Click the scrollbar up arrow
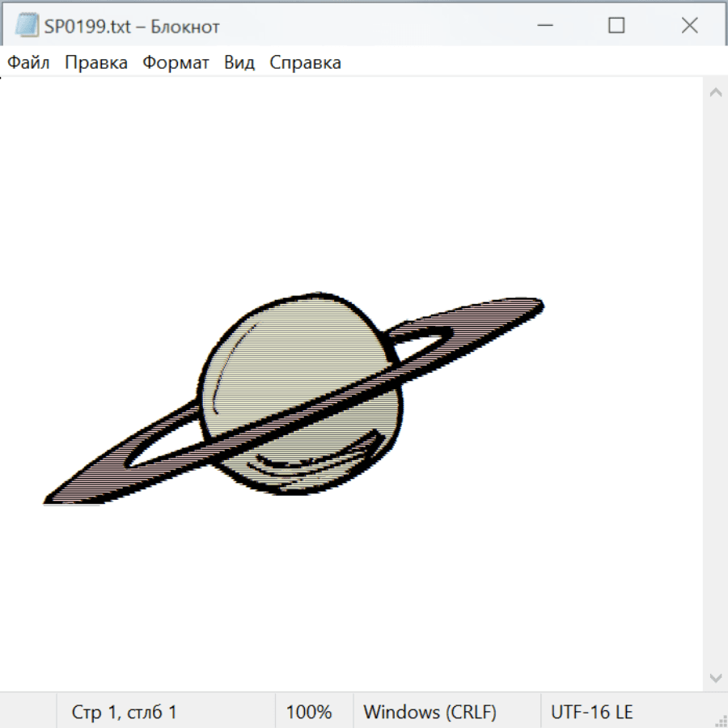Viewport: 728px width, 728px height. tap(715, 93)
